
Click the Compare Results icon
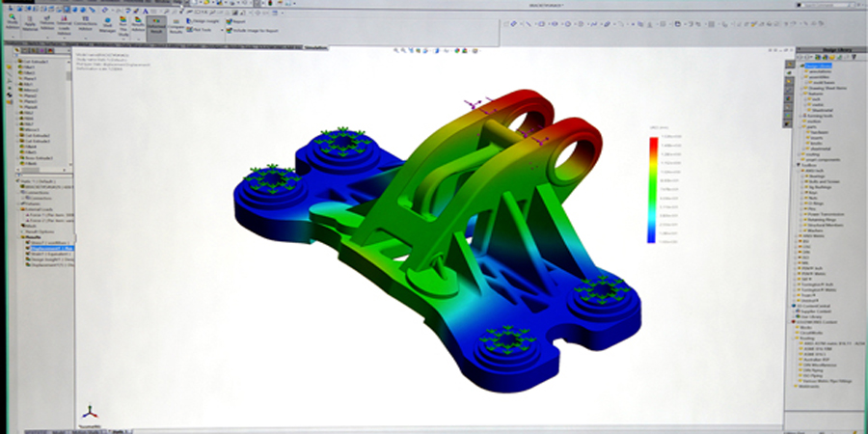pos(176,27)
